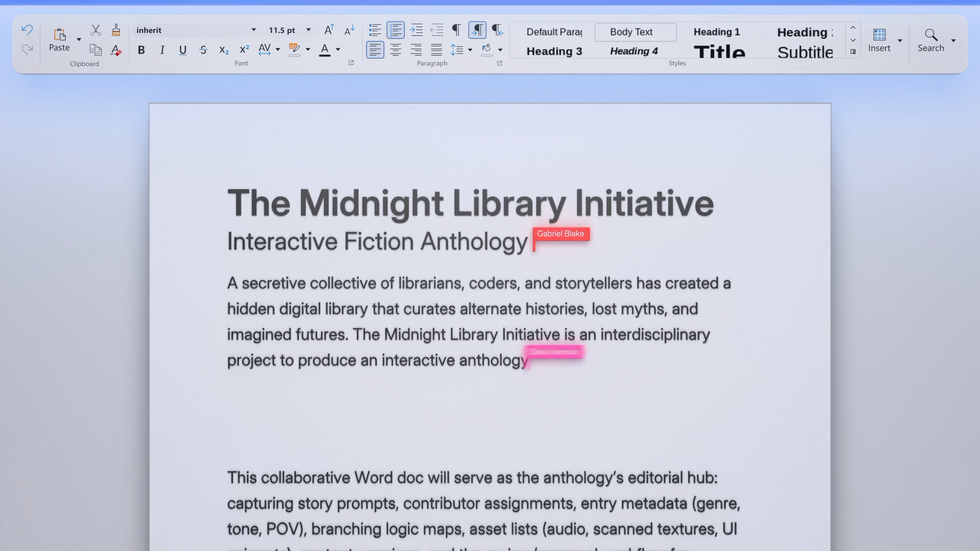Clear formatting with the eraser A icon

pyautogui.click(x=116, y=50)
